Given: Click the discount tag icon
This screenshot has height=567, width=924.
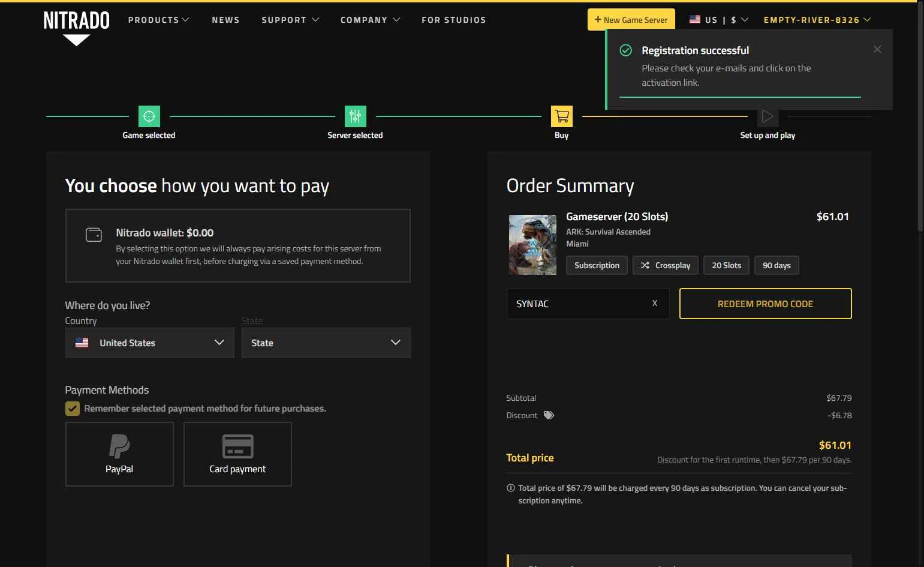Looking at the screenshot, I should click(549, 415).
